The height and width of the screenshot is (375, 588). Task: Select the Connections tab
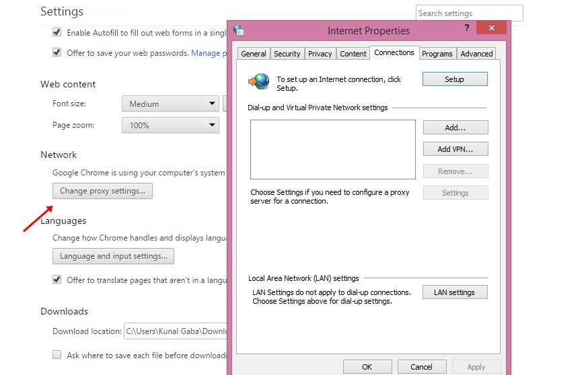tap(394, 52)
